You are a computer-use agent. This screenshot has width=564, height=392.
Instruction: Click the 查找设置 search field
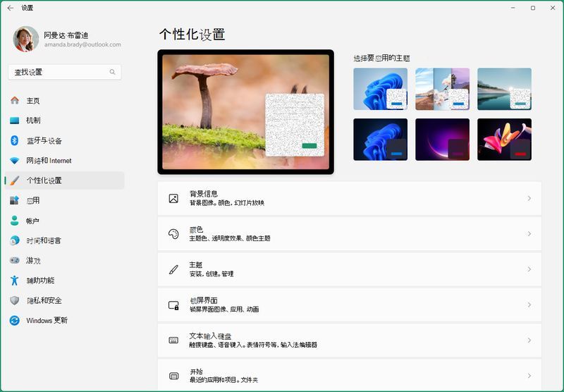pos(65,72)
